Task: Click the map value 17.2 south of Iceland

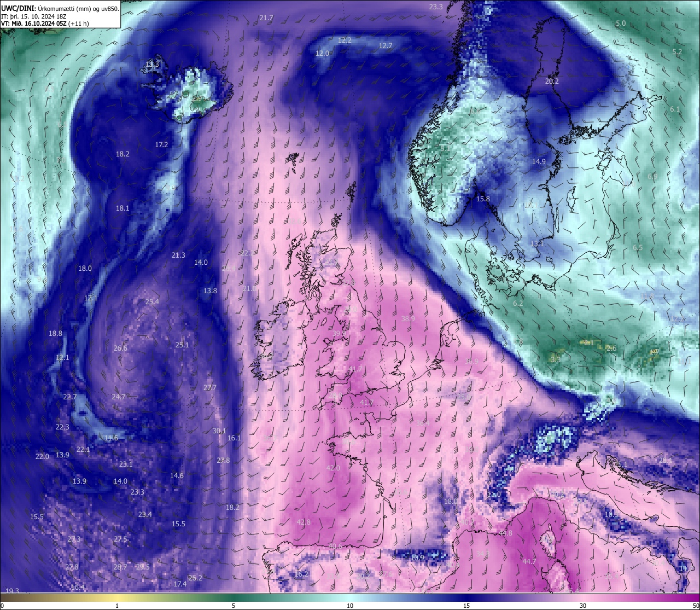Action: point(161,145)
